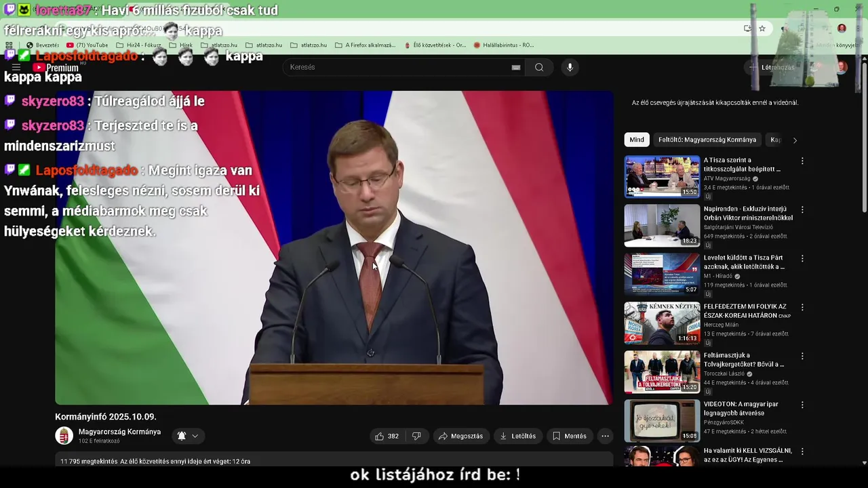Open options for FELFEDEZTEM MI FOLYIK video
This screenshot has width=868, height=488.
[x=802, y=308]
